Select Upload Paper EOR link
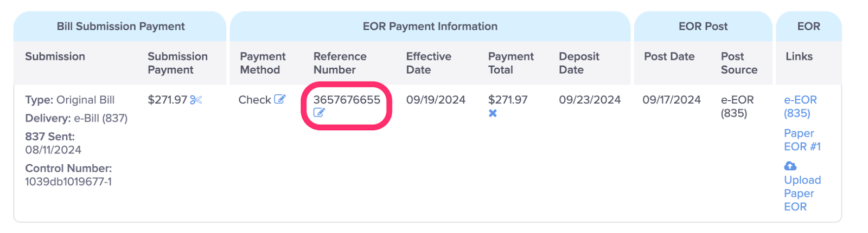 point(802,193)
